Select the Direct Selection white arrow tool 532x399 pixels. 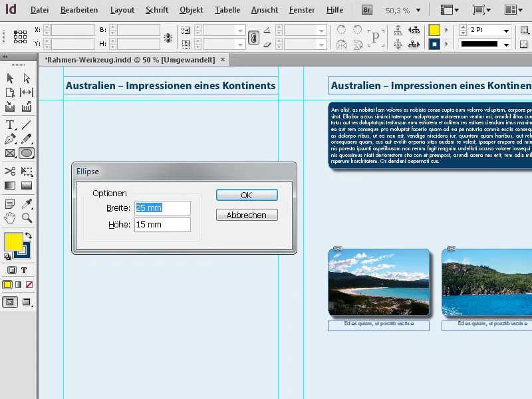(x=27, y=78)
